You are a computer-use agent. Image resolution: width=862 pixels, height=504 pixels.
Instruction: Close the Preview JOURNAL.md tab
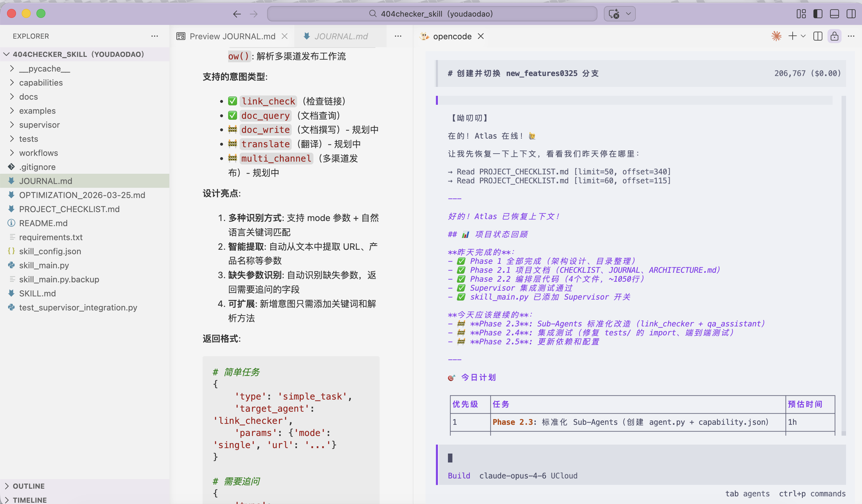pos(285,36)
